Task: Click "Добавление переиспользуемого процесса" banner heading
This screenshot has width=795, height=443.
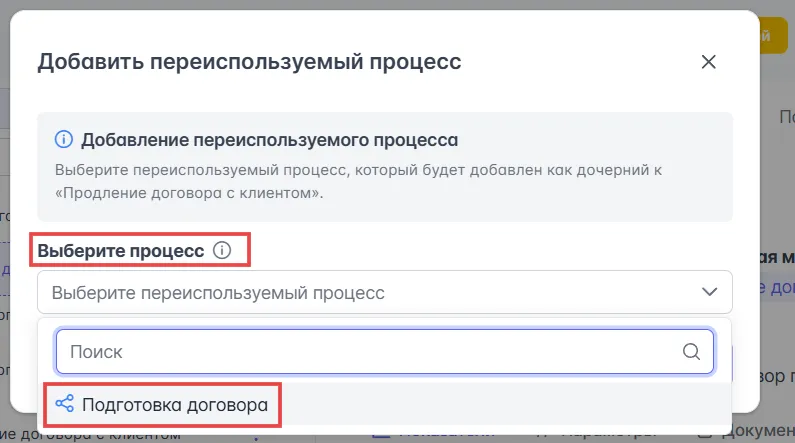Action: [269, 139]
